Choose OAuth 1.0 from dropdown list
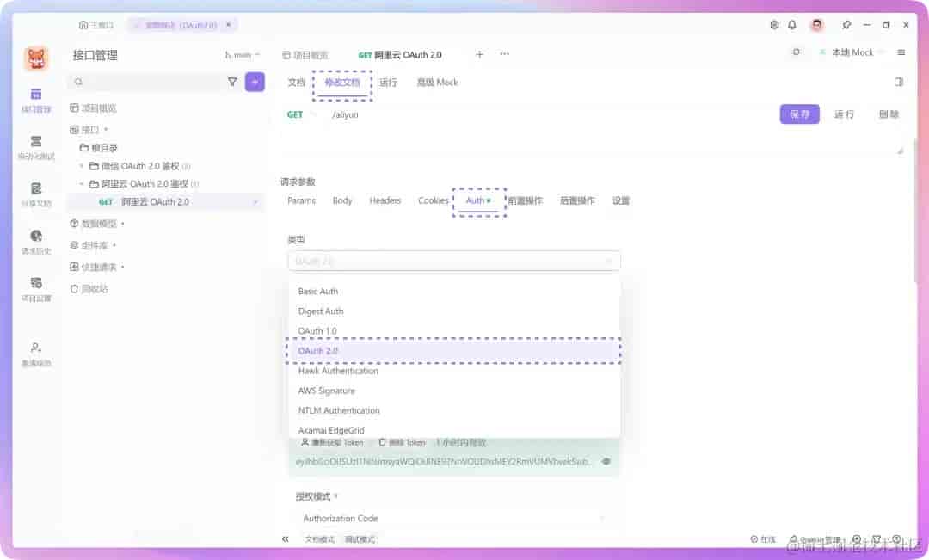 point(454,330)
